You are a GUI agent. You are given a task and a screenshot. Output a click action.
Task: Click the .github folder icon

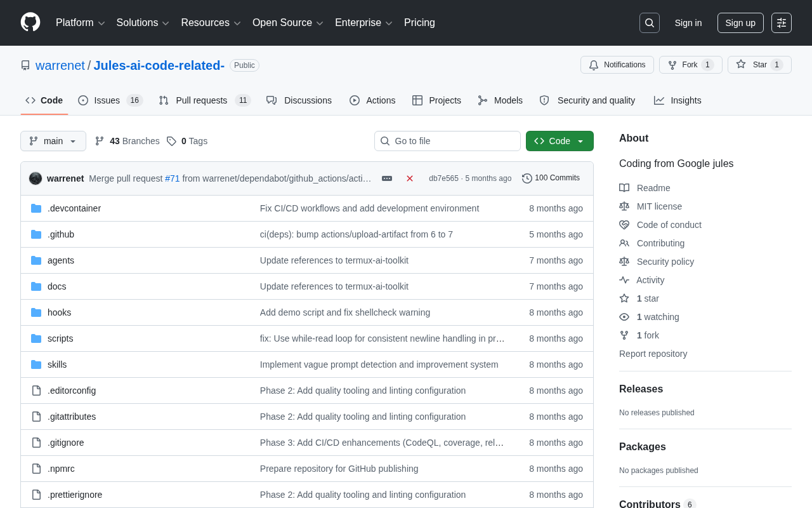point(36,234)
